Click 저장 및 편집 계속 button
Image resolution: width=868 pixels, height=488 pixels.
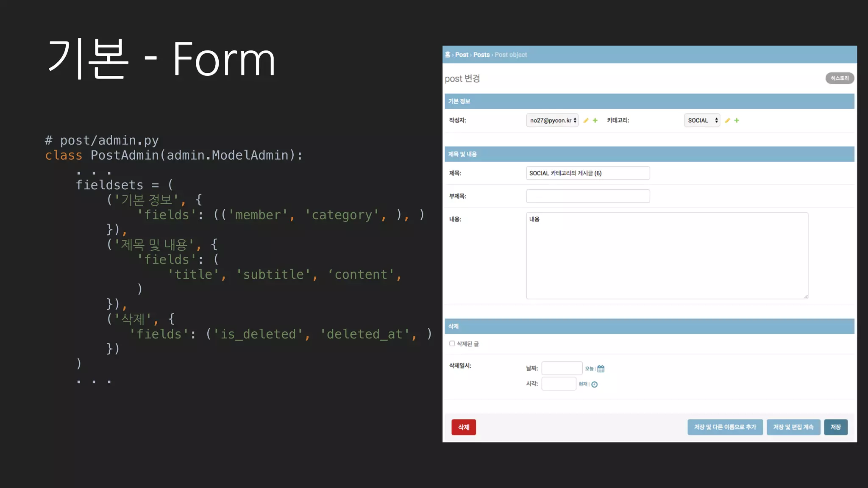[793, 427]
